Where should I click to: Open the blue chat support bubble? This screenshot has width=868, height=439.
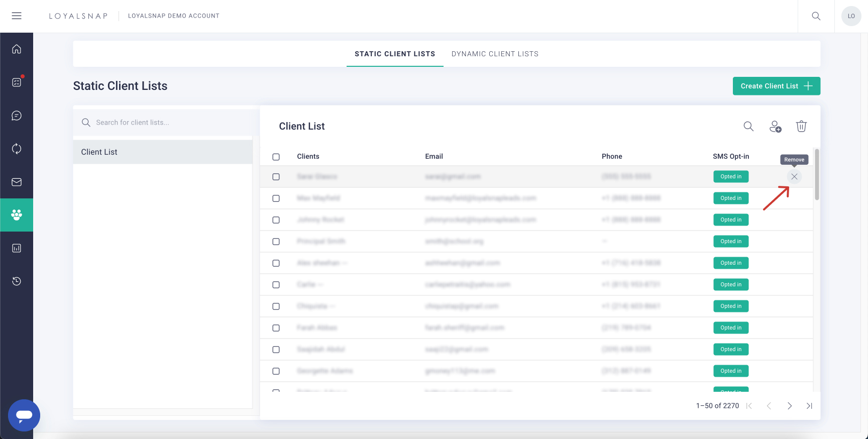(x=24, y=415)
